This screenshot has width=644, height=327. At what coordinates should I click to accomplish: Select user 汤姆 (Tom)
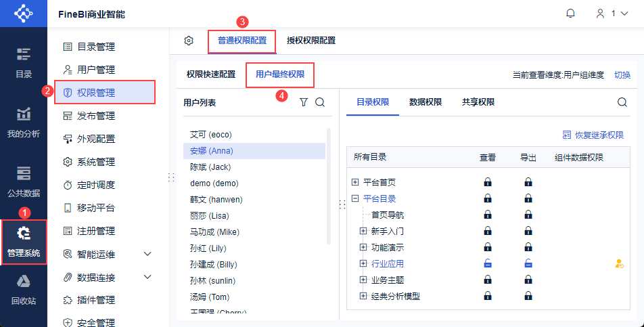pyautogui.click(x=254, y=297)
